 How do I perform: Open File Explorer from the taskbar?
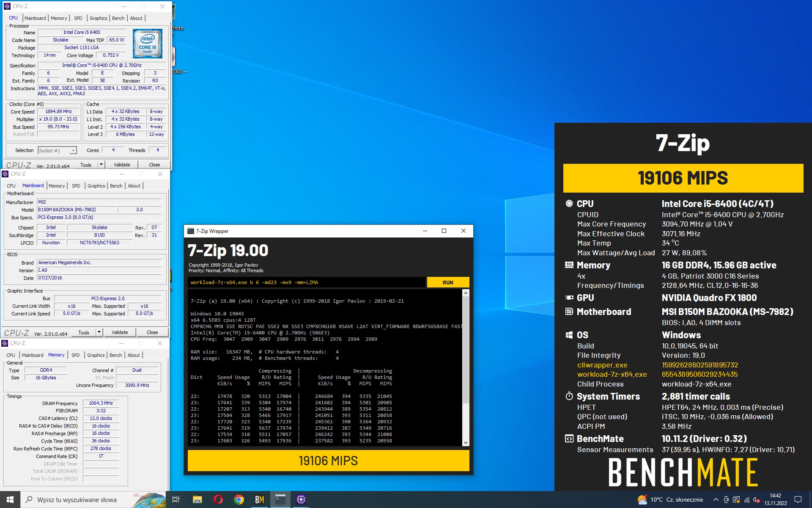[197, 500]
